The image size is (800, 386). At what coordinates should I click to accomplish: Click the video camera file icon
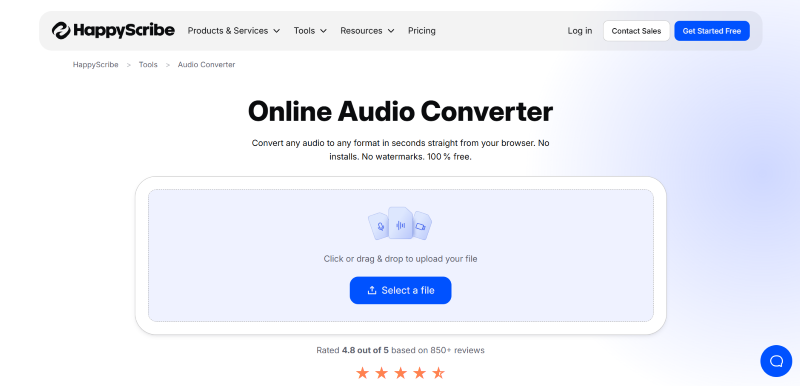pyautogui.click(x=421, y=225)
